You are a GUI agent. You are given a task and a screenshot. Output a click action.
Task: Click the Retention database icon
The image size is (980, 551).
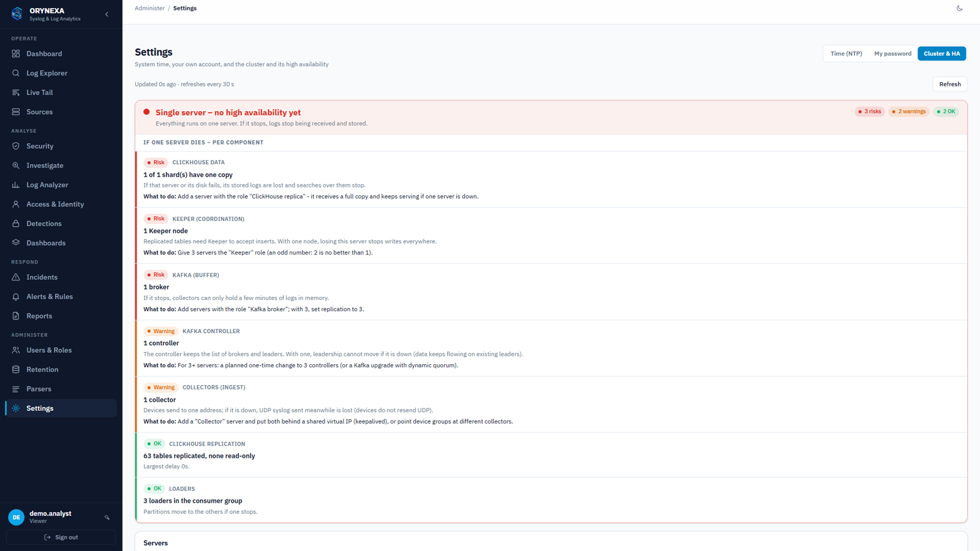[16, 370]
